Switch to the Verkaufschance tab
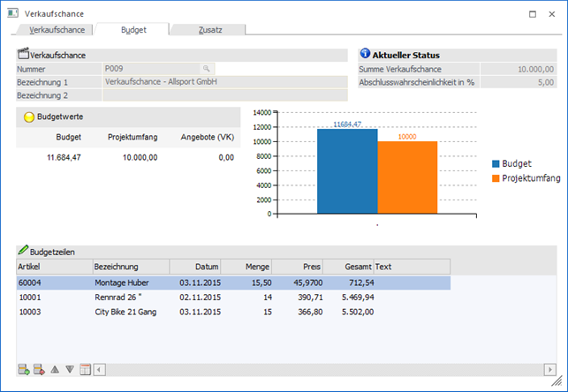This screenshot has height=392, width=568. [x=57, y=29]
